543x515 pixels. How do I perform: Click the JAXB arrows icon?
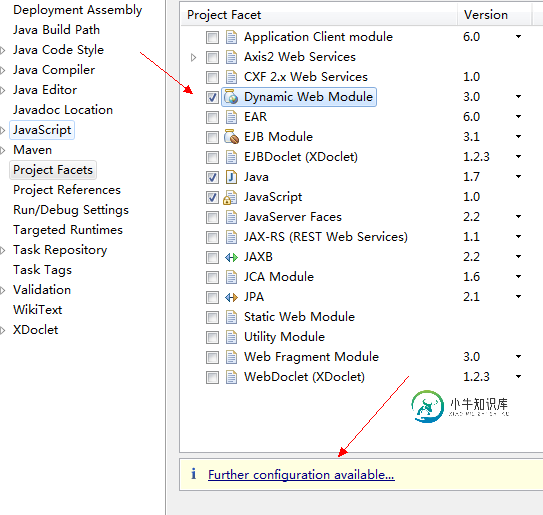231,257
